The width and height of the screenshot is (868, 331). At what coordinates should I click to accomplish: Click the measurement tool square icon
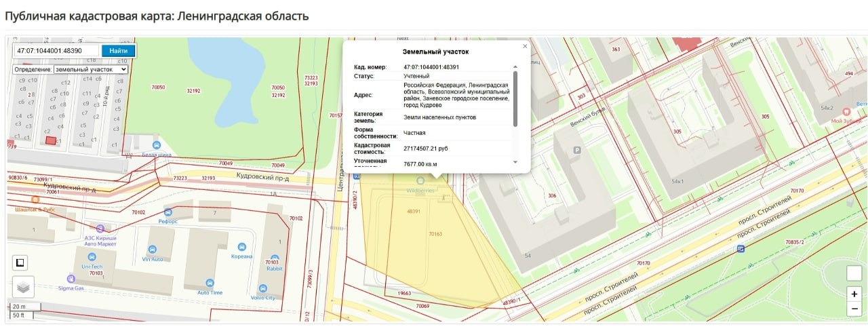pos(20,262)
